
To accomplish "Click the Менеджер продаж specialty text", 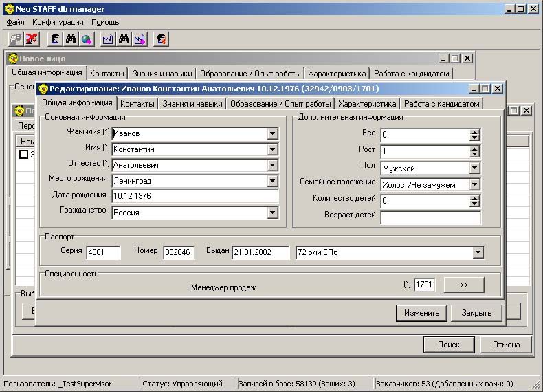I will pyautogui.click(x=223, y=287).
